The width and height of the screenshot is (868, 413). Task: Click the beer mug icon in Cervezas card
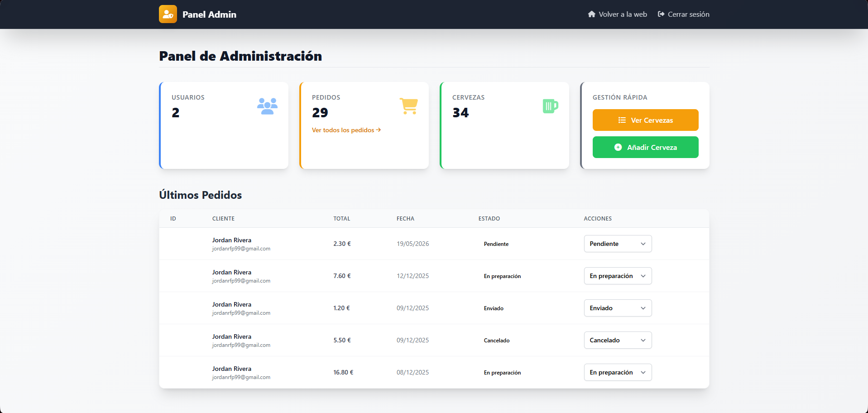tap(550, 106)
